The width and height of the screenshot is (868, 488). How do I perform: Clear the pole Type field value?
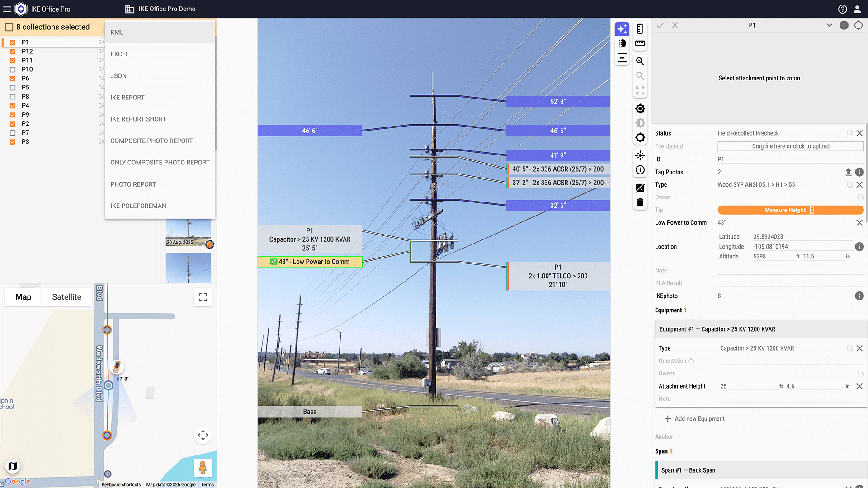[x=859, y=185]
